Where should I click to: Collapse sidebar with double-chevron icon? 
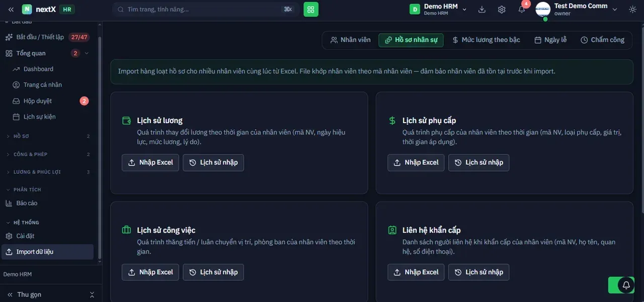(11, 9)
